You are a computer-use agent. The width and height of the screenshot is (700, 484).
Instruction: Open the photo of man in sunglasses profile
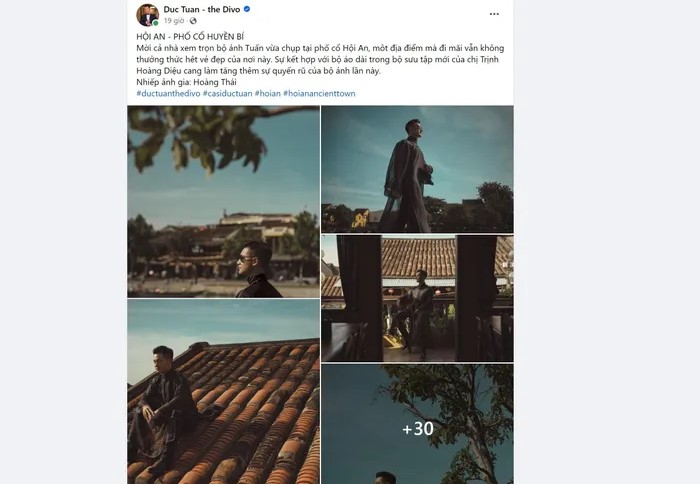click(x=223, y=201)
